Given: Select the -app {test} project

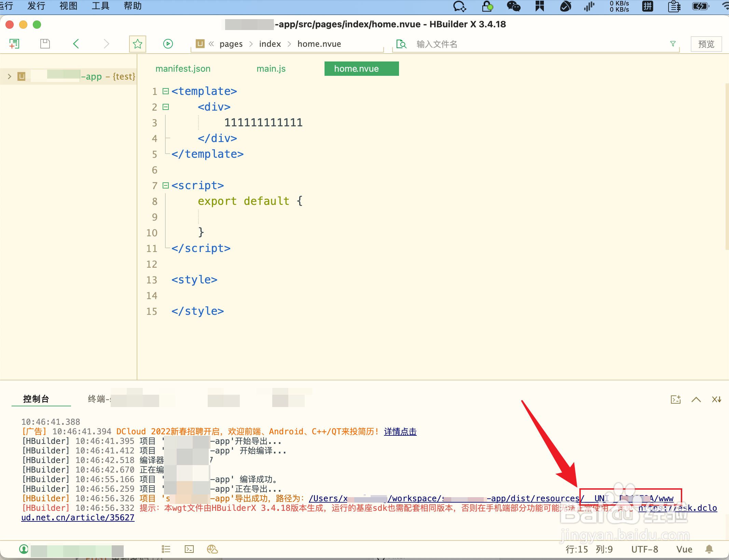Looking at the screenshot, I should tap(68, 76).
